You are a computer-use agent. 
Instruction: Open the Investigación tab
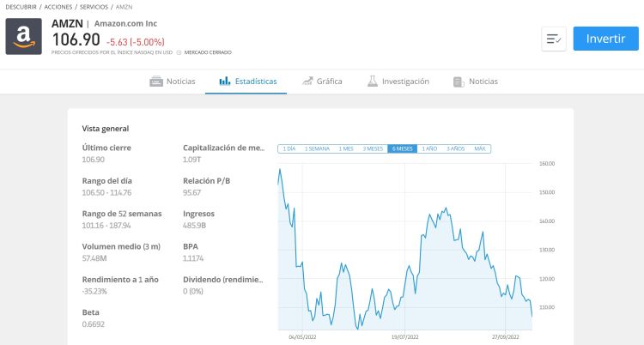click(398, 82)
